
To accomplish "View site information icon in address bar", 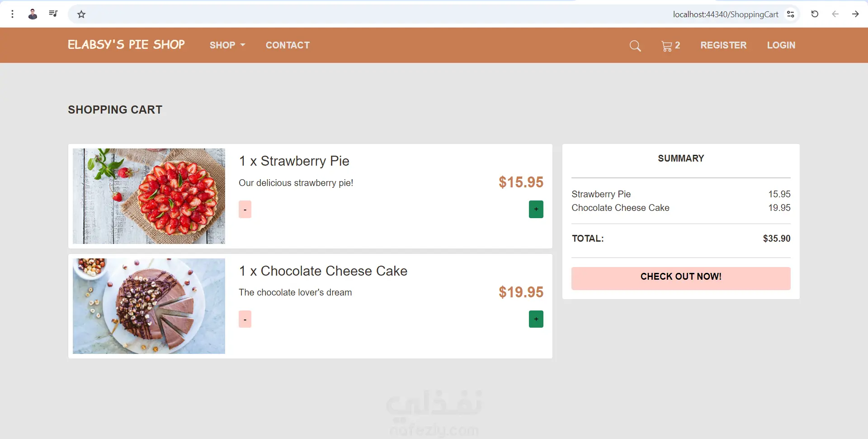I will click(x=791, y=14).
